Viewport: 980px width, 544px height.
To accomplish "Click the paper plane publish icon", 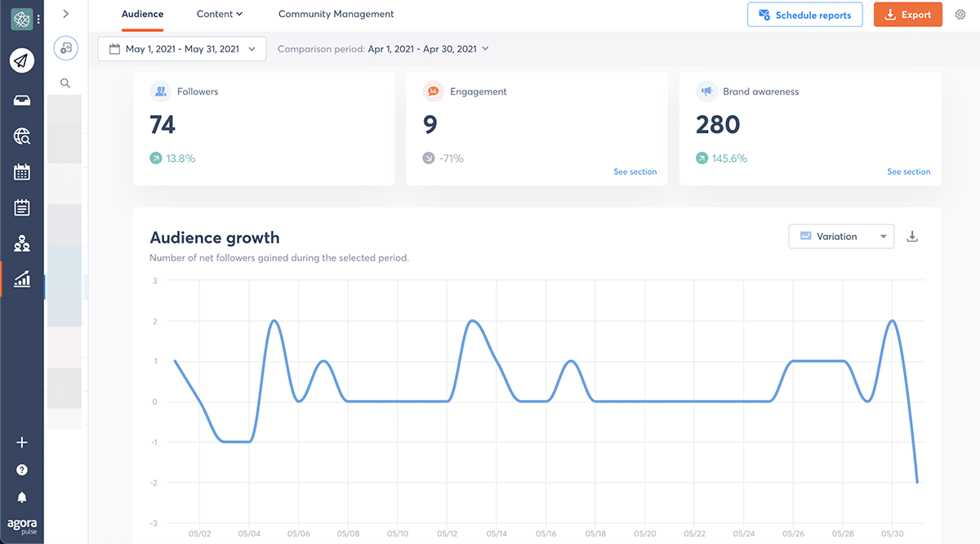I will click(x=22, y=60).
